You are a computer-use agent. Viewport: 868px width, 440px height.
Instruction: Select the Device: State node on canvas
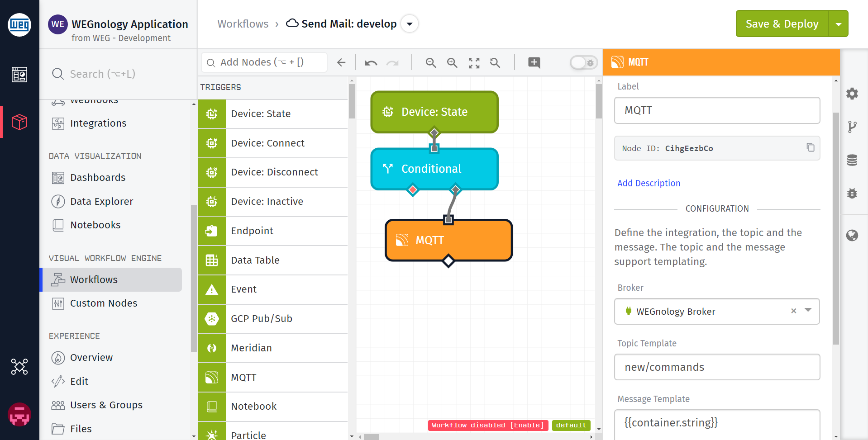tap(434, 112)
